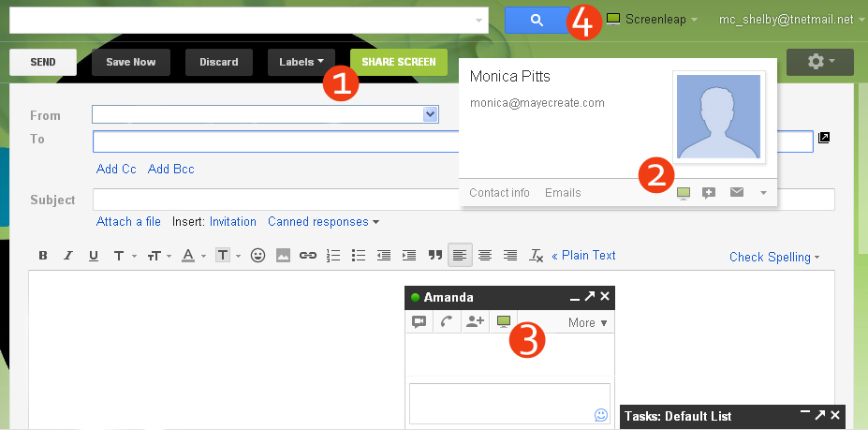
Task: Toggle bold formatting
Action: (x=43, y=256)
